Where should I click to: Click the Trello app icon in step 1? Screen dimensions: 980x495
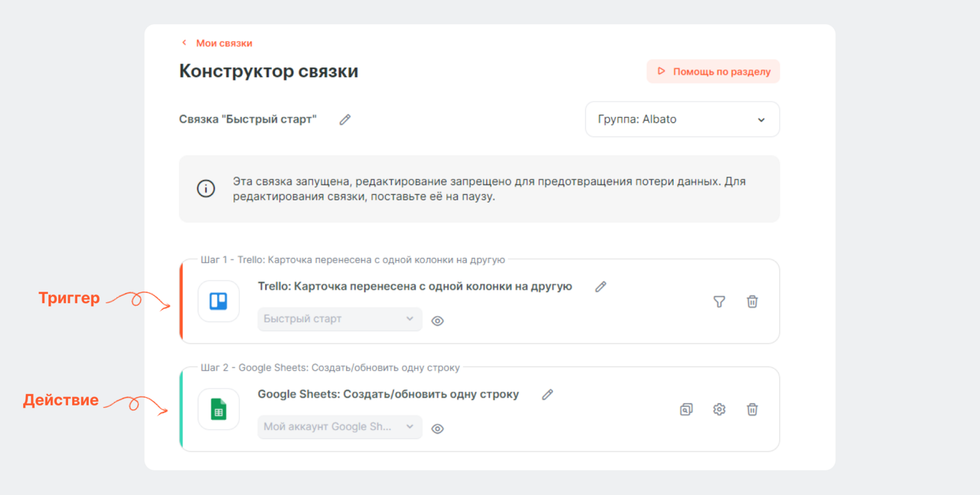pyautogui.click(x=219, y=301)
